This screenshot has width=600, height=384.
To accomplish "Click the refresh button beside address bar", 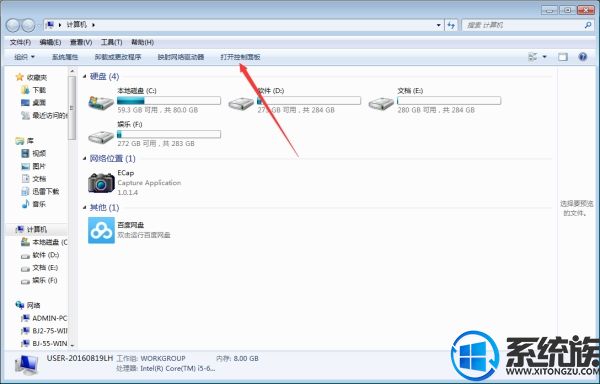I will [452, 25].
